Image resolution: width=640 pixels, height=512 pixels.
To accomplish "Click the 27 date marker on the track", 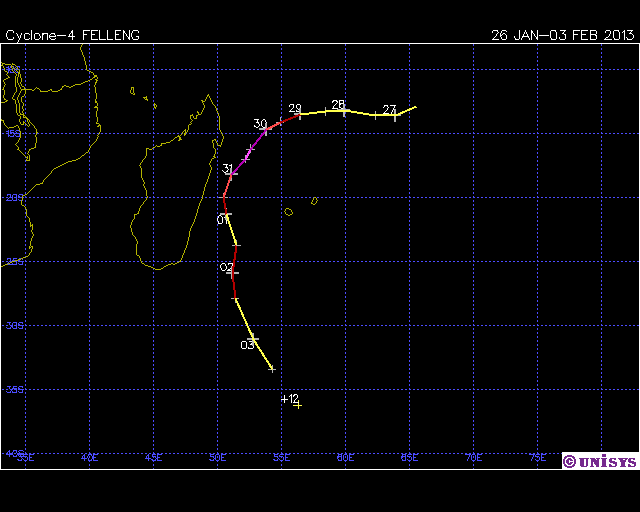I will point(389,109).
